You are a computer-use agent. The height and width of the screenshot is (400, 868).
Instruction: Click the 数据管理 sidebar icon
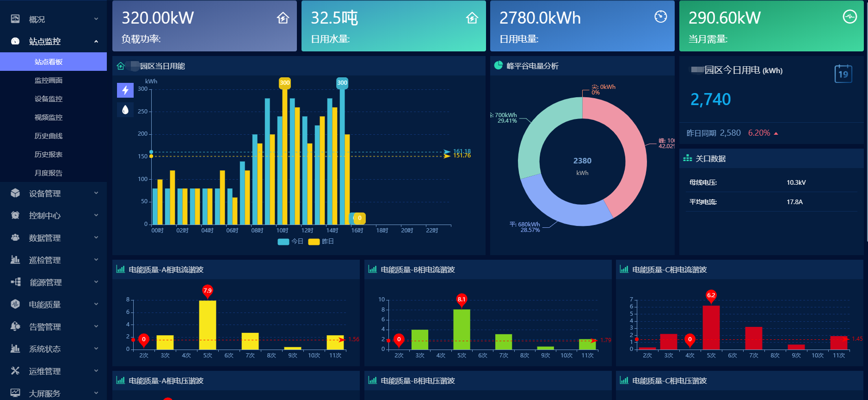pyautogui.click(x=15, y=237)
